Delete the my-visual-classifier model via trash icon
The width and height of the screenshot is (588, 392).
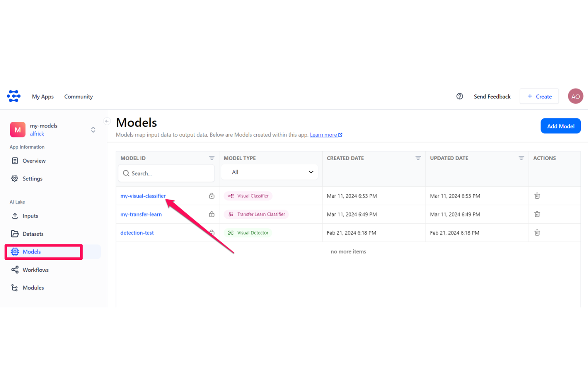tap(537, 196)
